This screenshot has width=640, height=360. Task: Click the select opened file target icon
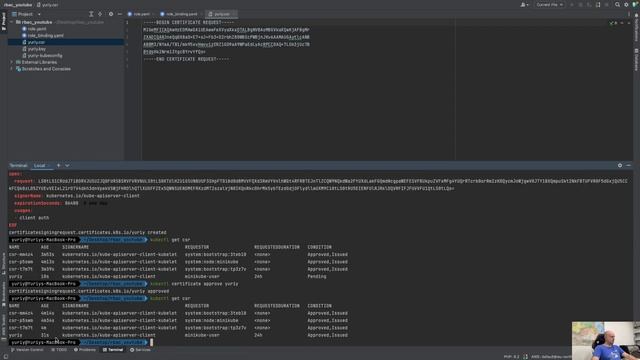[100, 14]
